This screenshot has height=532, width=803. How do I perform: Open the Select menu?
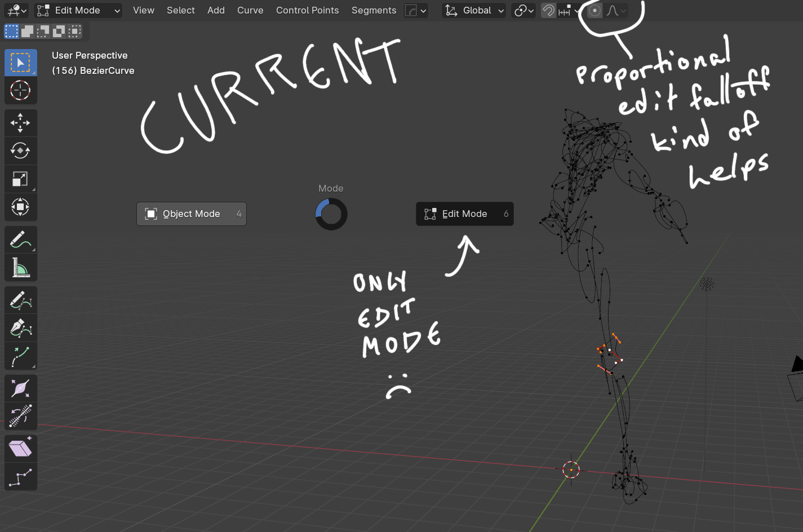(181, 10)
